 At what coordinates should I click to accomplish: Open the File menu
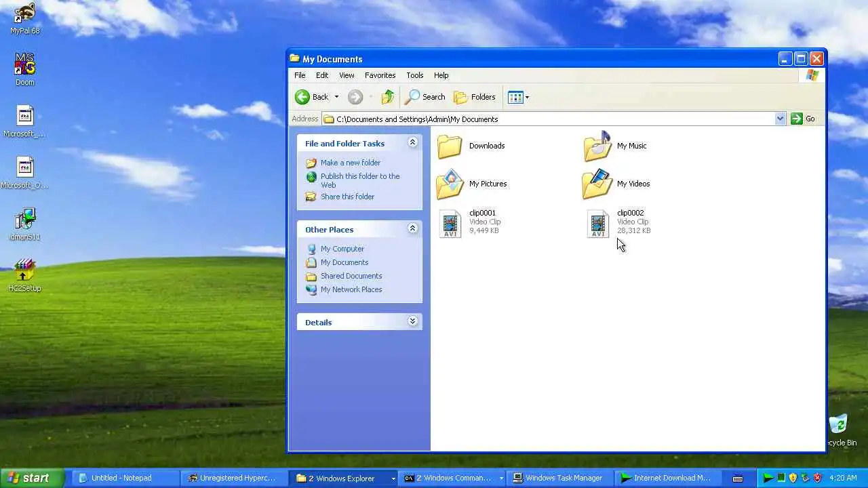click(300, 75)
